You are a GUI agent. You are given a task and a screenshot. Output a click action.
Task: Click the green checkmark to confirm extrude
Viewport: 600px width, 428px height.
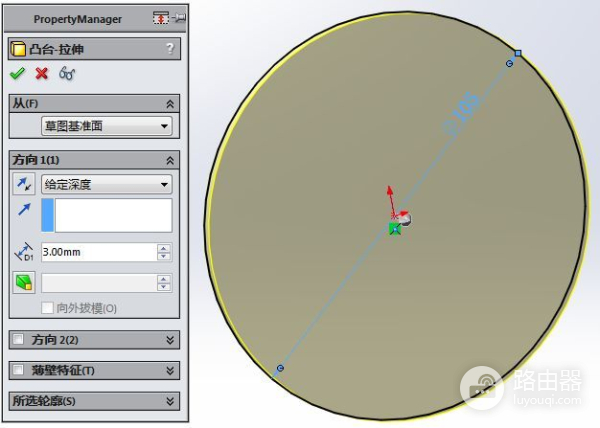[17, 73]
